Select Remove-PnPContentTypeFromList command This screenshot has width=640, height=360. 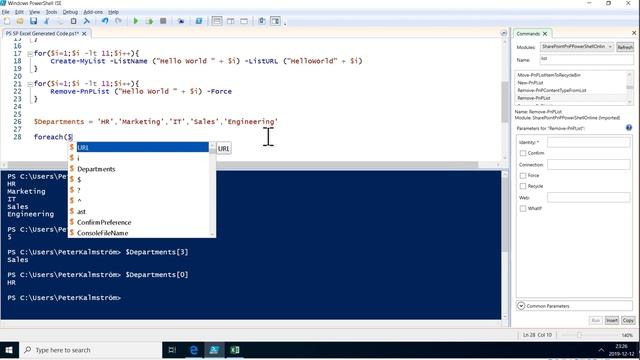(x=551, y=90)
